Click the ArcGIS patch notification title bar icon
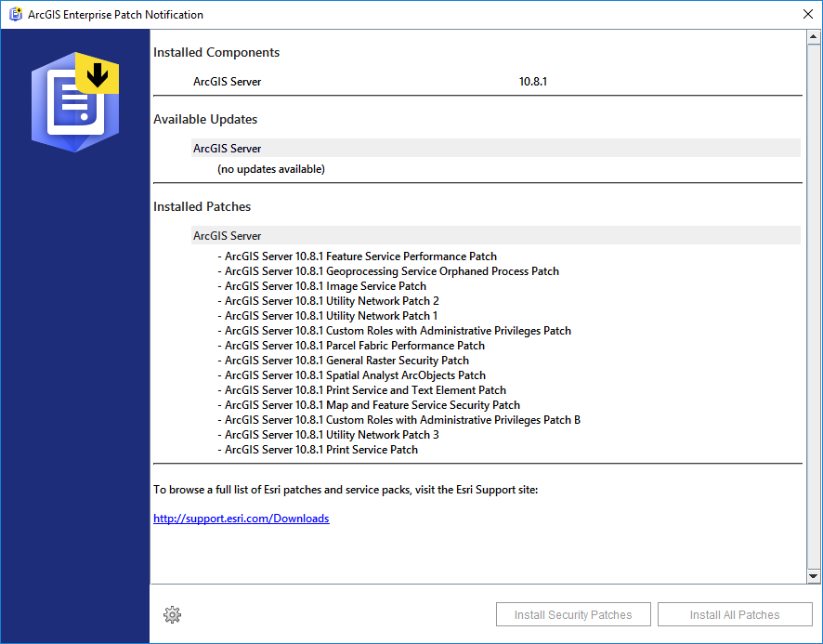Screen dimensions: 823x644 (x=16, y=14)
